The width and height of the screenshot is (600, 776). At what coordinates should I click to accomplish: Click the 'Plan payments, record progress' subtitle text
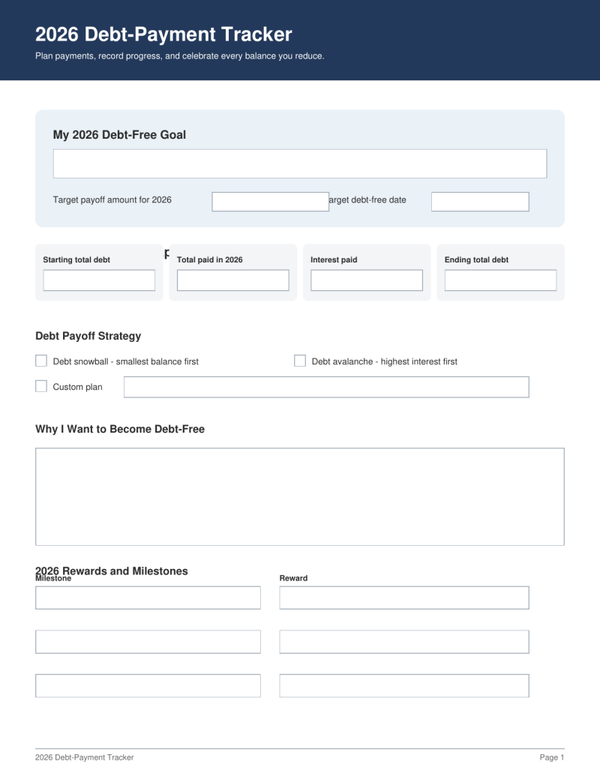click(180, 56)
